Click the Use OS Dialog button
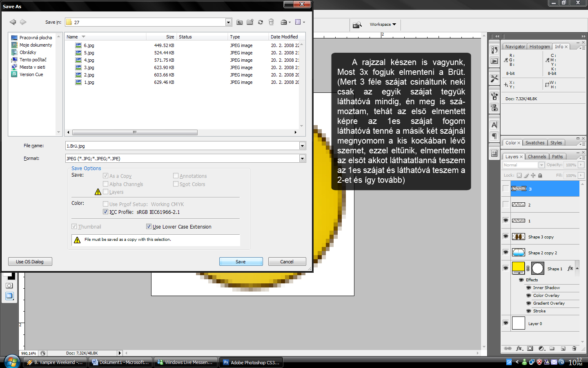The height and width of the screenshot is (368, 588). pos(30,262)
